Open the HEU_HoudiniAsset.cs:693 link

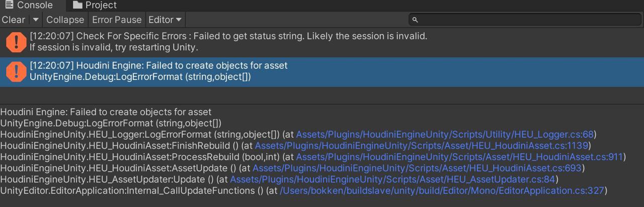click(418, 168)
